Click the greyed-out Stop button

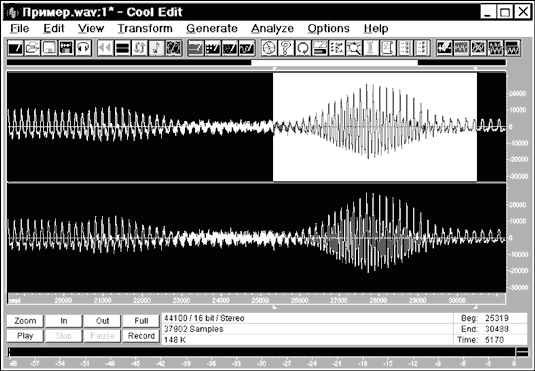[x=64, y=336]
